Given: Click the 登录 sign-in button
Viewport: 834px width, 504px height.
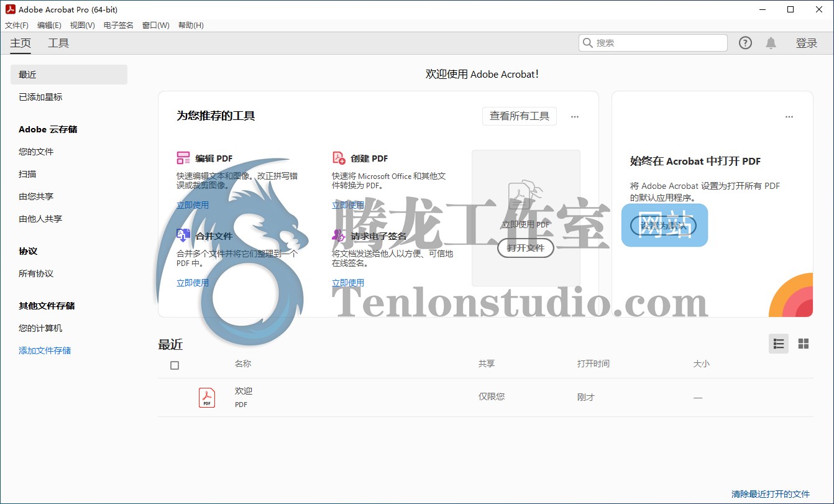Looking at the screenshot, I should tap(807, 43).
